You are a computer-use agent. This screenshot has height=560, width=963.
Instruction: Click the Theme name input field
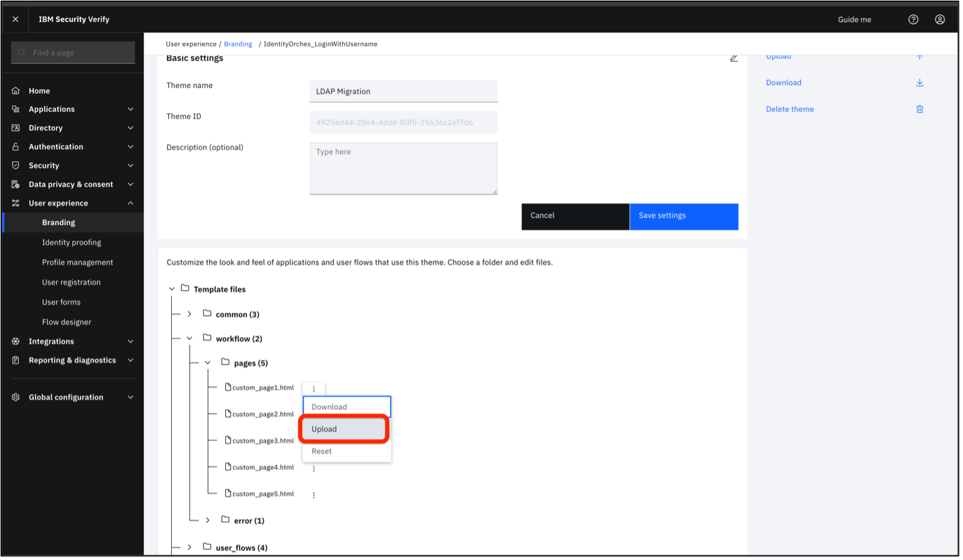point(403,91)
